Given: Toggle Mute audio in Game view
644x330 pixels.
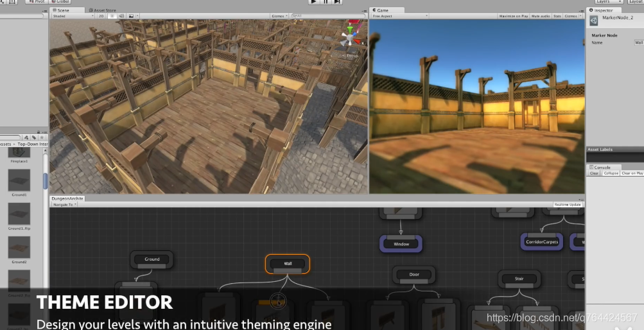Looking at the screenshot, I should 541,16.
